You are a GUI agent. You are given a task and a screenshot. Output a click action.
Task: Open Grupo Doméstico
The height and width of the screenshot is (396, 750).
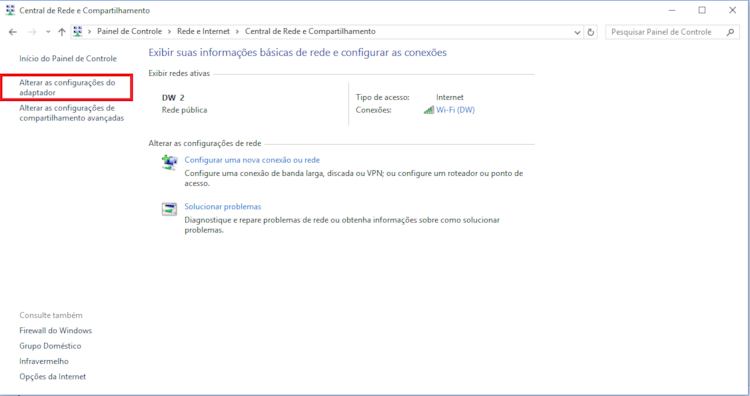(50, 346)
